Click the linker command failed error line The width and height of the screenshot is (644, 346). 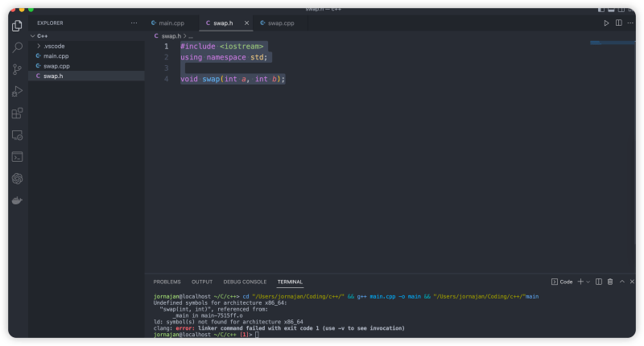click(279, 328)
